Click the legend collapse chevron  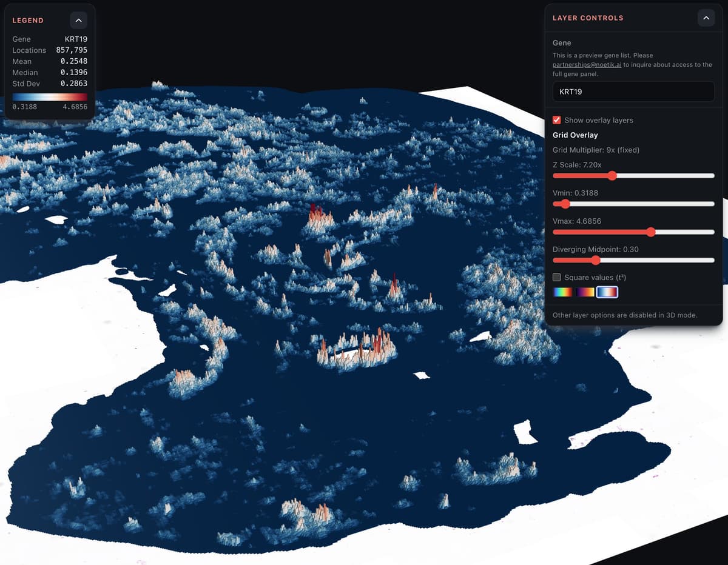[78, 20]
